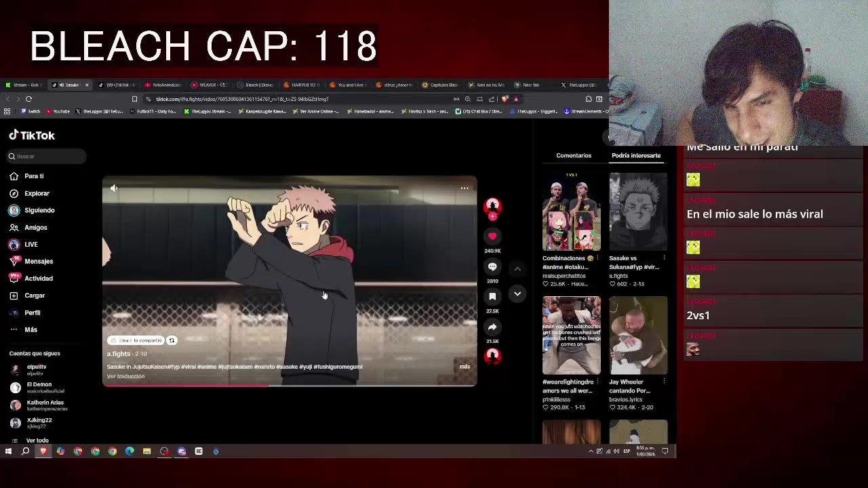Viewport: 868px width, 488px height.
Task: Open the YouTube bookmark
Action: tap(58, 111)
